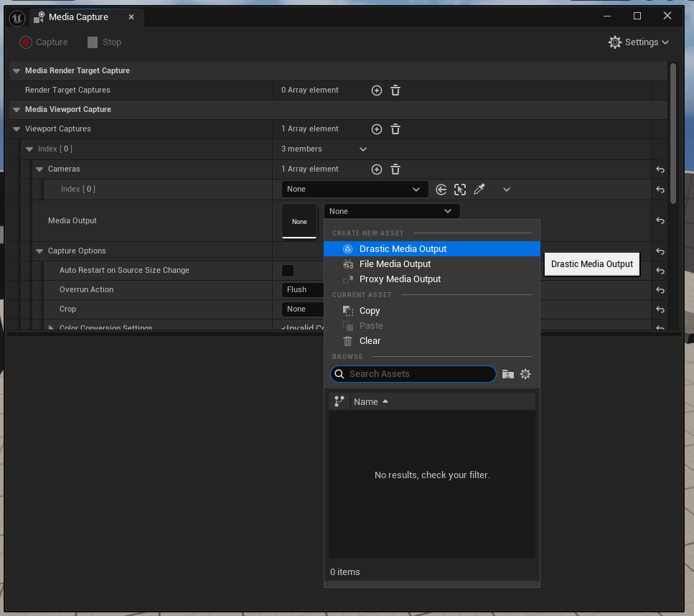Add element to Render Target Captures

pyautogui.click(x=377, y=90)
